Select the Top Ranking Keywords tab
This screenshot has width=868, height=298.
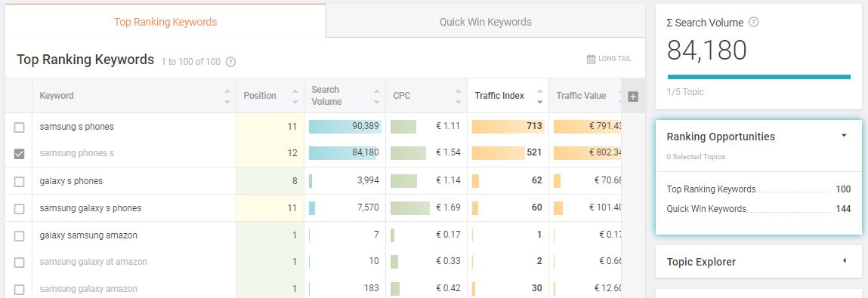165,22
